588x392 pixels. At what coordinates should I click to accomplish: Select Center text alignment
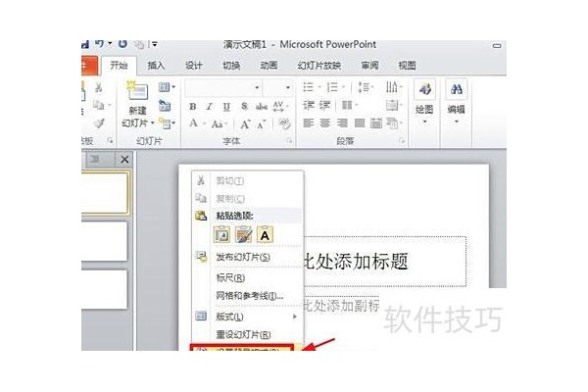coord(325,123)
